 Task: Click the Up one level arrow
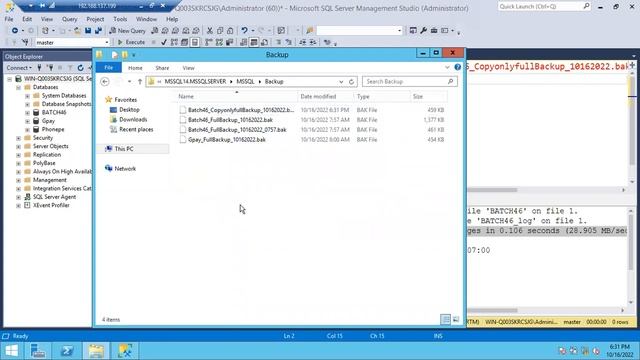[140, 82]
